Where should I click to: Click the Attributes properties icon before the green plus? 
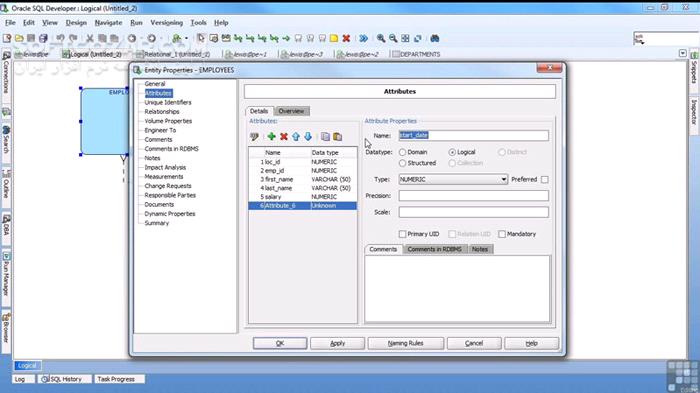click(x=254, y=137)
